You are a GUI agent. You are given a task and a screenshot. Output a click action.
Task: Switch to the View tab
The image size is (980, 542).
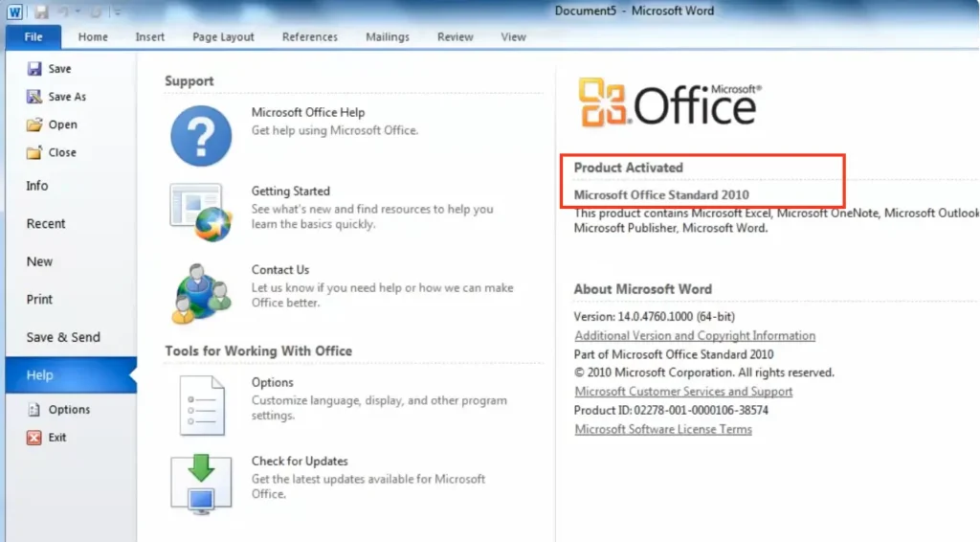click(513, 37)
